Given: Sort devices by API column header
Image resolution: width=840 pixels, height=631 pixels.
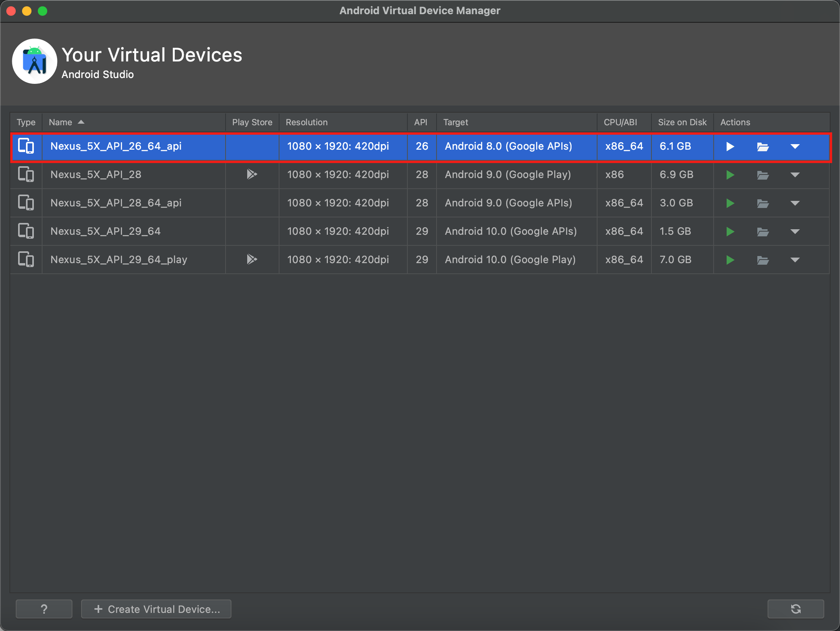Looking at the screenshot, I should coord(422,122).
